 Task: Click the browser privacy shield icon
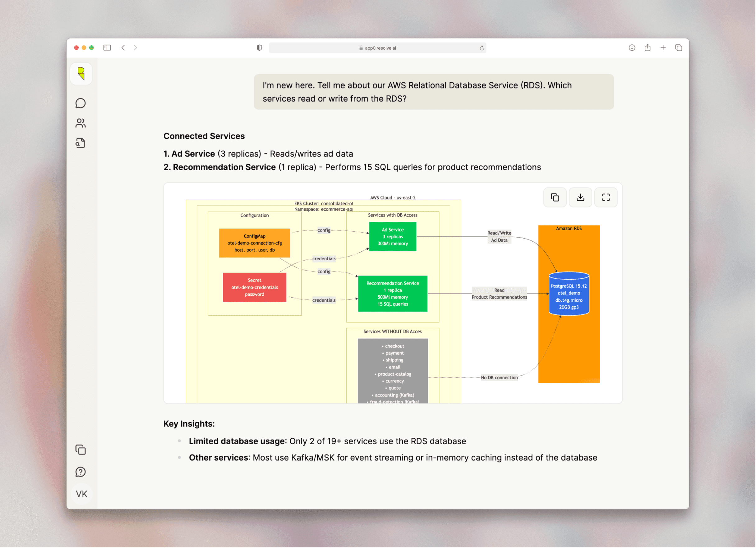[x=259, y=48]
